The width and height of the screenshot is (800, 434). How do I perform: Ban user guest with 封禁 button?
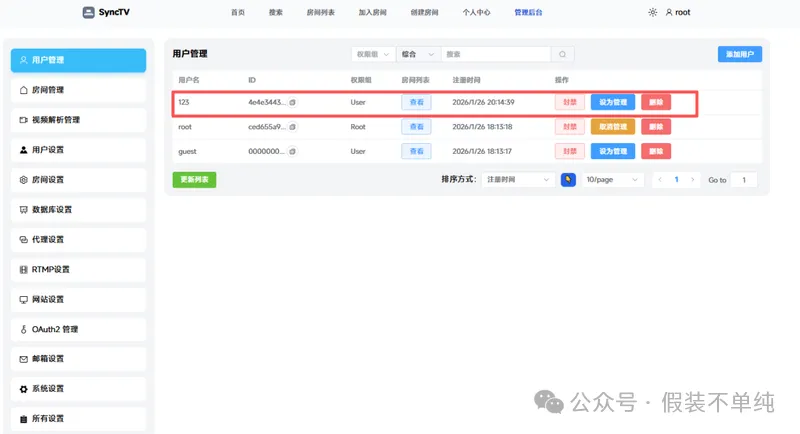point(570,151)
